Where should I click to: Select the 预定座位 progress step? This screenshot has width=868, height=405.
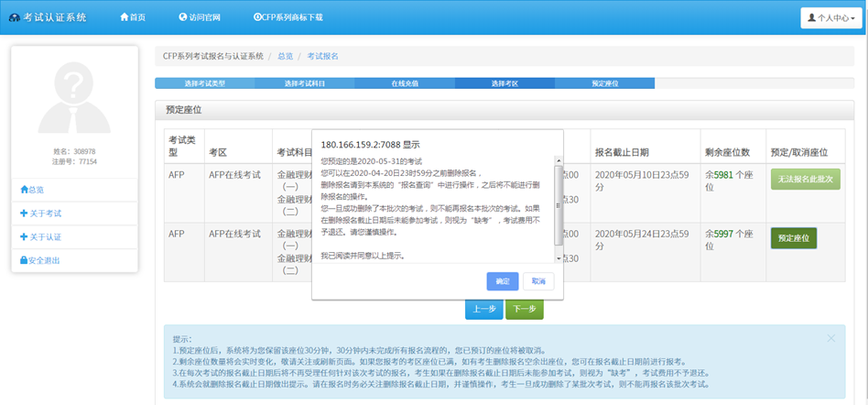click(x=604, y=83)
